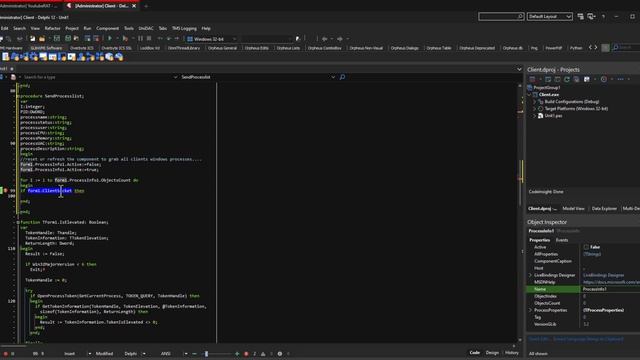640x360 pixels.
Task: Collapse the Client.exe project node
Action: click(530, 95)
